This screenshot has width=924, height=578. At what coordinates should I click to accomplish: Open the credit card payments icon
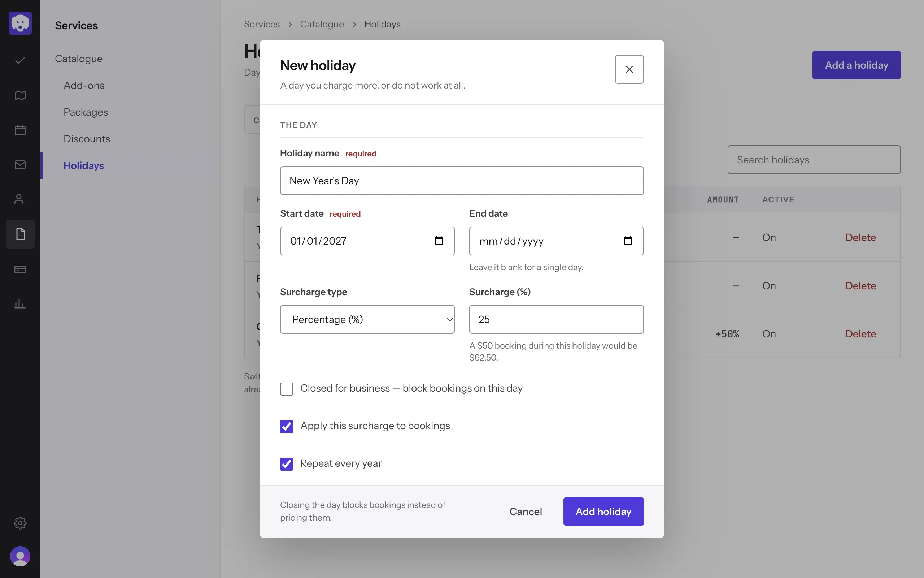click(x=20, y=269)
